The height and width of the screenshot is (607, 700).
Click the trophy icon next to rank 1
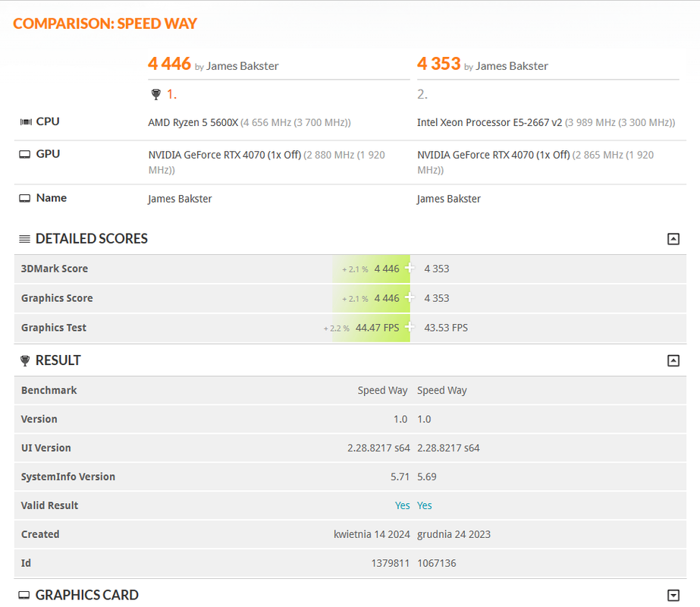[x=155, y=94]
